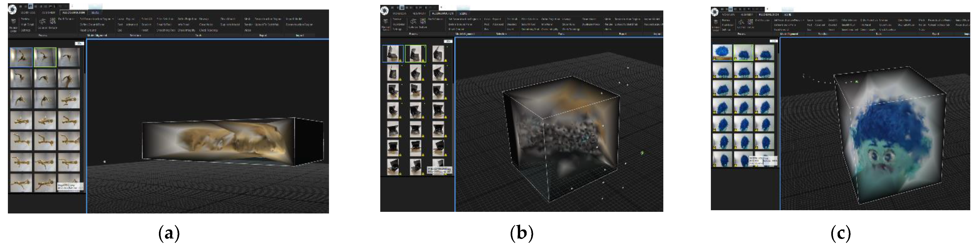Click Clean Model button in screenshot (b)
Image resolution: width=980 pixels, height=251 pixels.
pyautogui.click(x=589, y=19)
